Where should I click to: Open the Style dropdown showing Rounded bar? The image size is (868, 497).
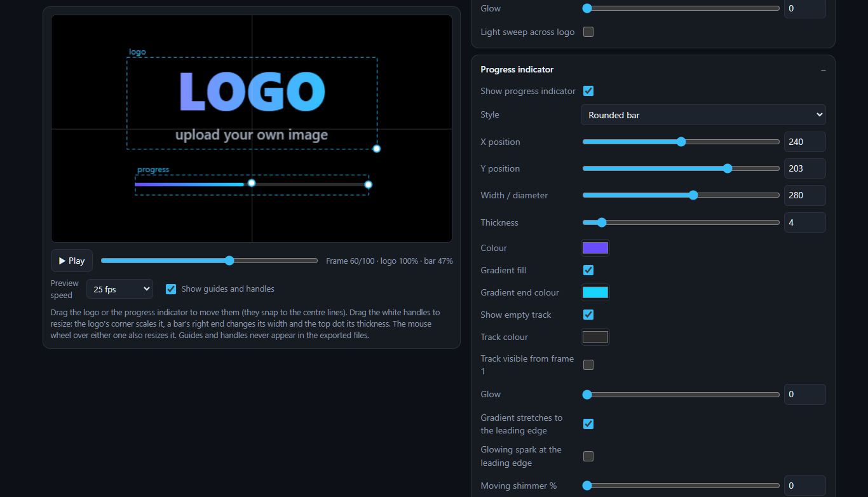pos(703,115)
